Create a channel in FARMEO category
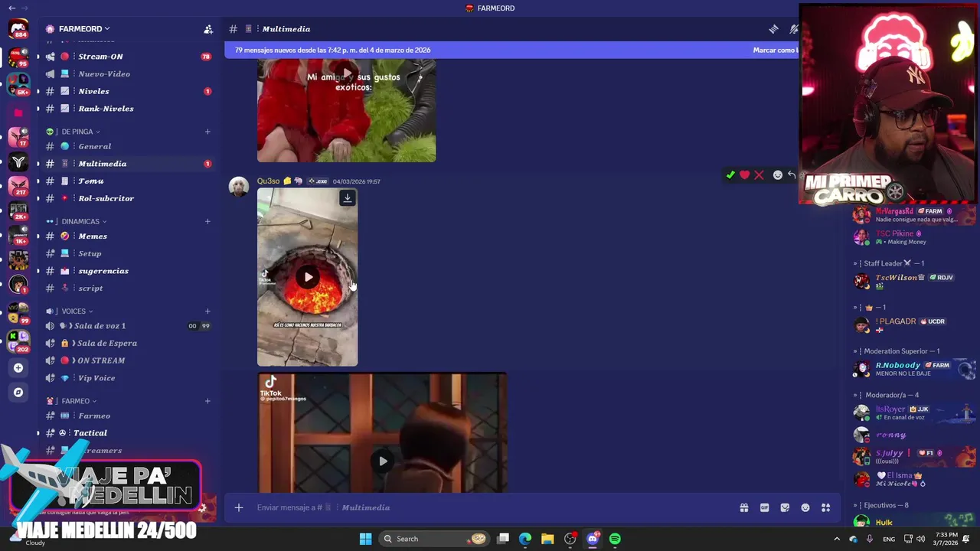The image size is (980, 551). [x=207, y=401]
